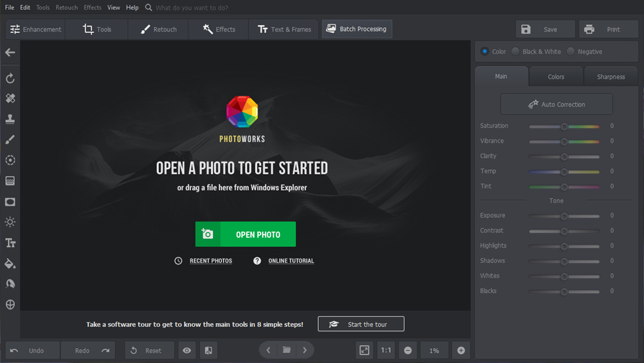
Task: Go to previous photo arrow
Action: click(x=268, y=350)
